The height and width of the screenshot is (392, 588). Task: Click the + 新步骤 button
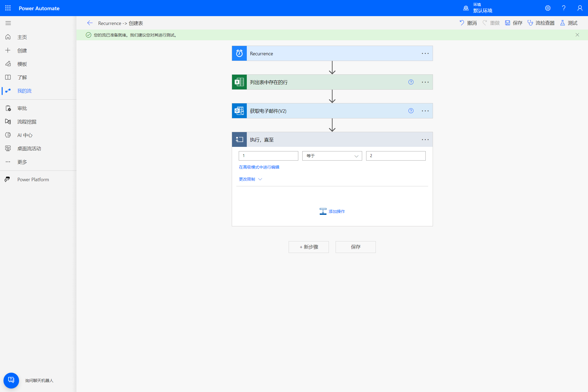[x=308, y=247]
